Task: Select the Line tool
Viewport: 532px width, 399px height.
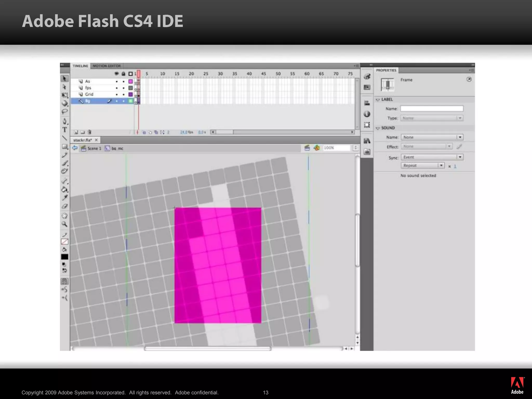Action: (x=64, y=138)
